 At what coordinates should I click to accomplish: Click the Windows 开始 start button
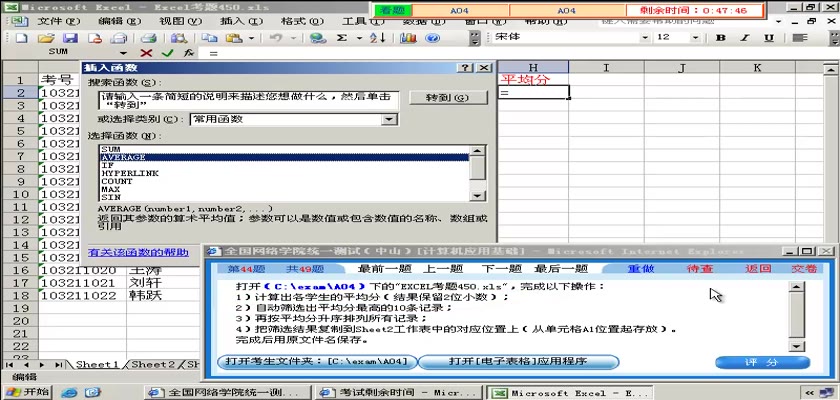tap(27, 393)
